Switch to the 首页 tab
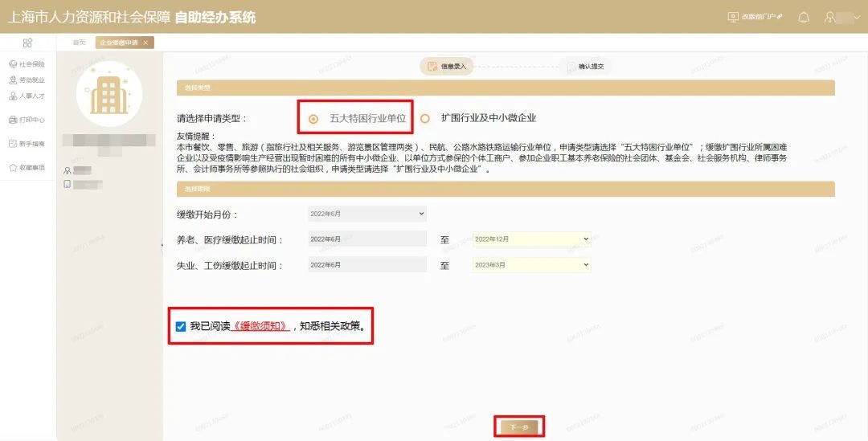The width and height of the screenshot is (868, 441). tap(79, 43)
